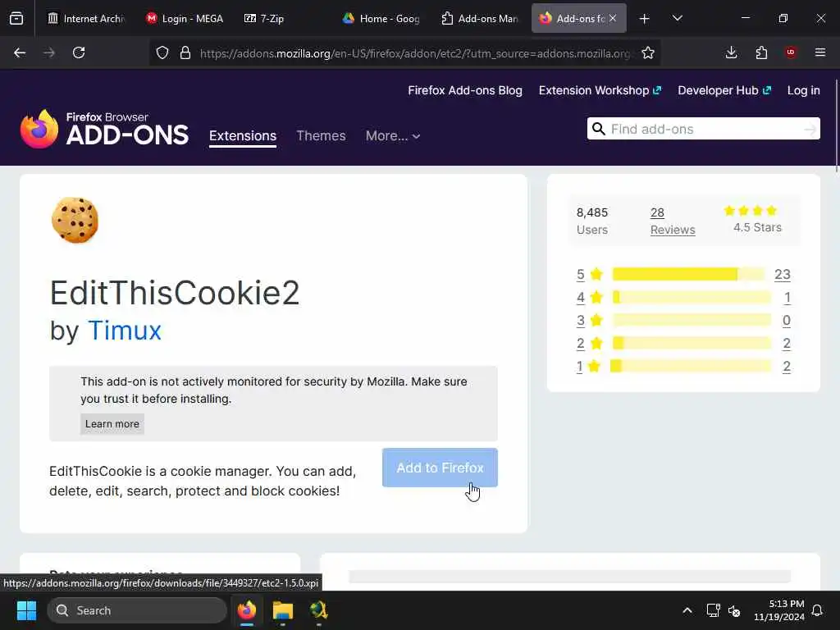Click the 4.5 Stars rating stars
The width and height of the screenshot is (840, 630).
[750, 211]
